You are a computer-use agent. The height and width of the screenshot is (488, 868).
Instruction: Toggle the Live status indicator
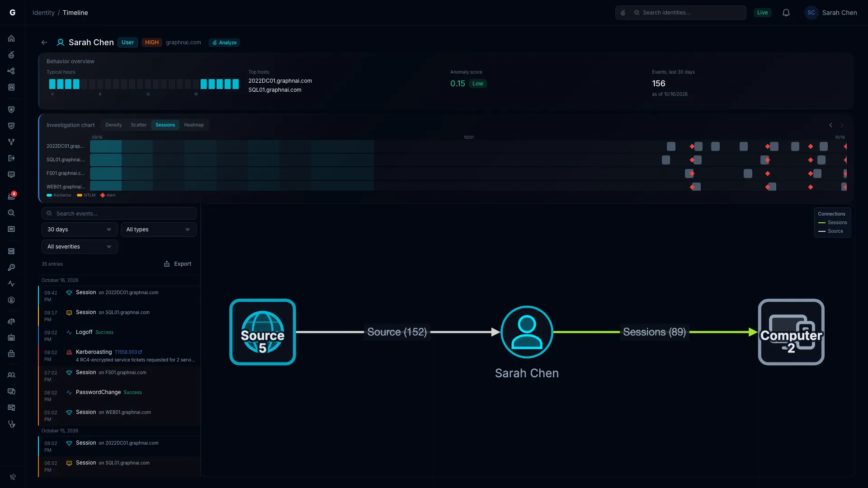(762, 13)
